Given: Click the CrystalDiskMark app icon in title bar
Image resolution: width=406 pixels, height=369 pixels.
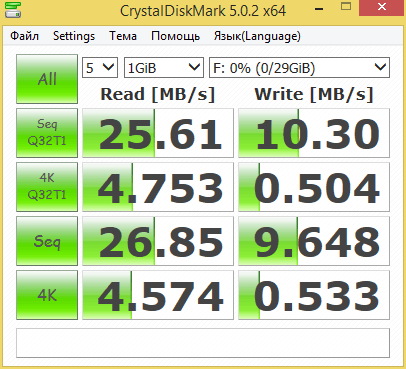Looking at the screenshot, I should pos(13,10).
